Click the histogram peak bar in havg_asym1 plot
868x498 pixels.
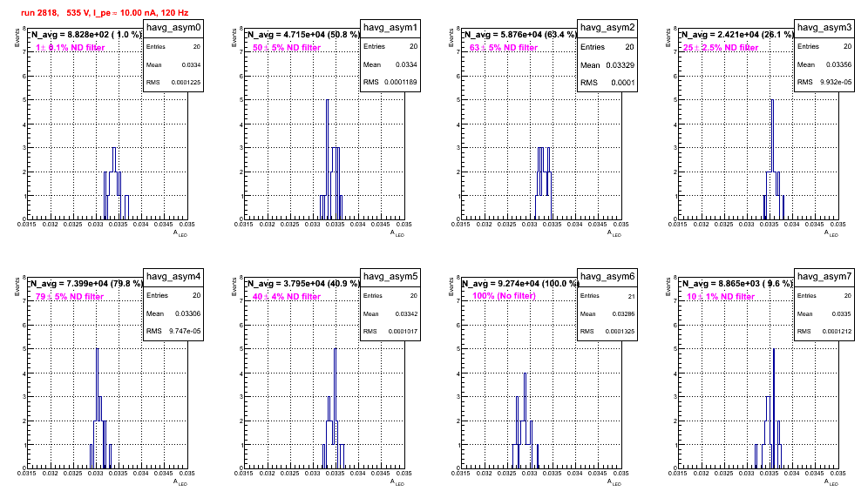(327, 159)
